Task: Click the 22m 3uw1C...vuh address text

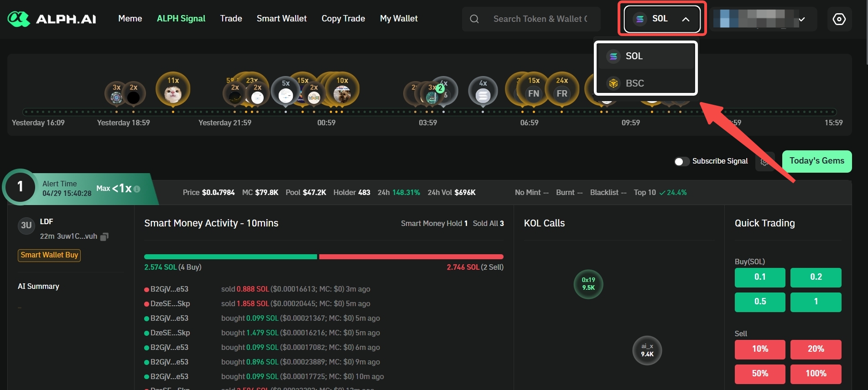Action: coord(68,236)
